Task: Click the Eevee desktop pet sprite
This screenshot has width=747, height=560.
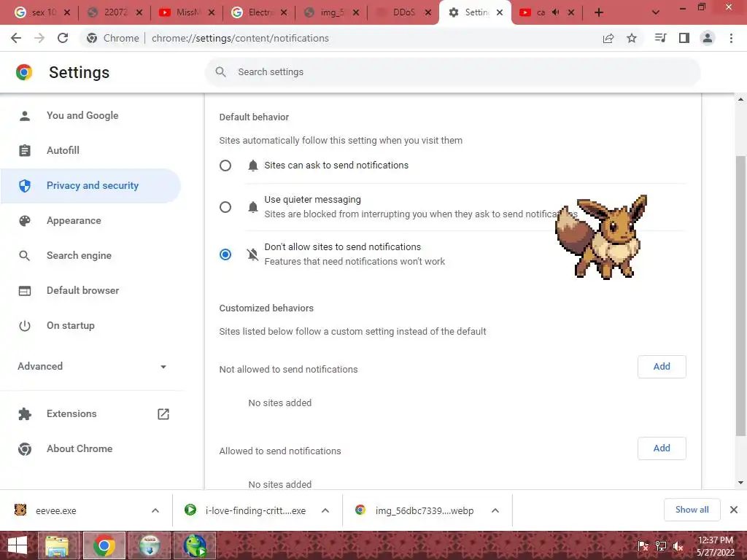Action: tap(601, 237)
